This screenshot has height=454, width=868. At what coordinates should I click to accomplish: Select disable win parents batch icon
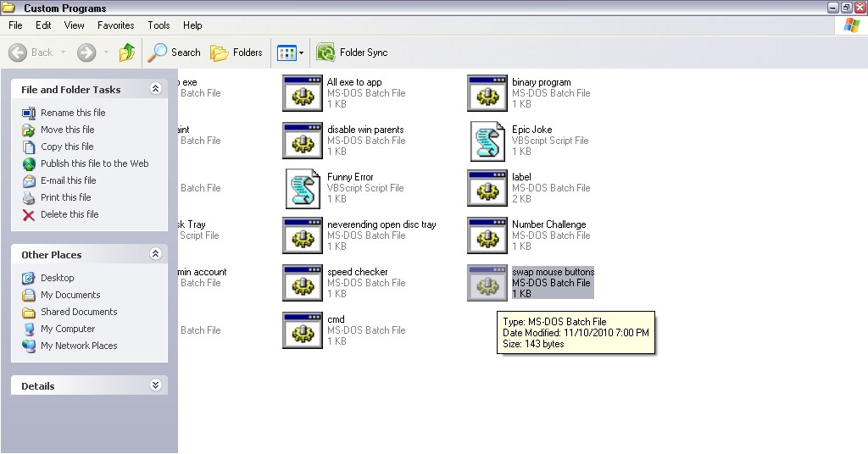pos(303,141)
